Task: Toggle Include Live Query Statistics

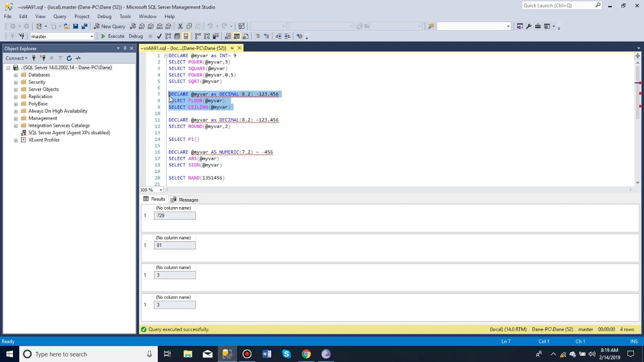Action: [207, 36]
